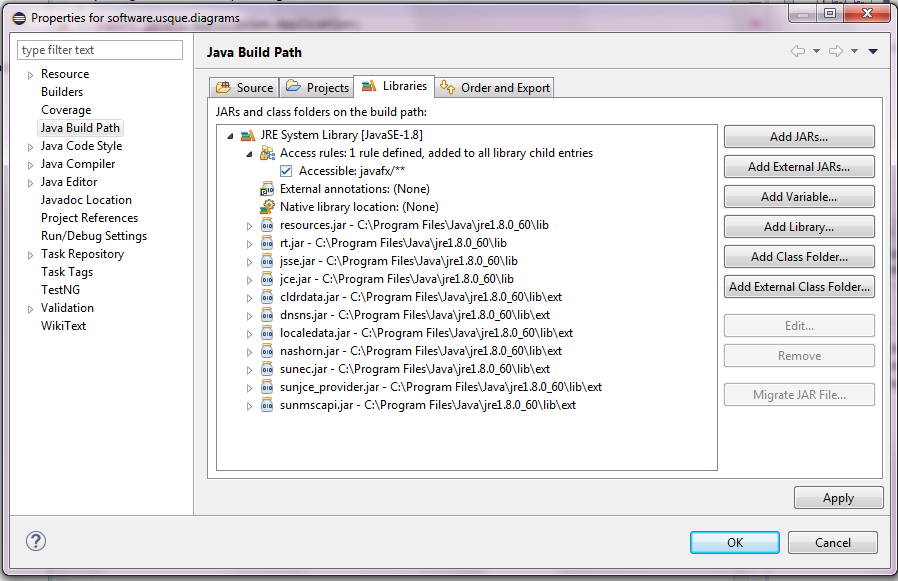Viewport: 898px width, 581px height.
Task: Click the rt.jar jar icon
Action: (x=267, y=243)
